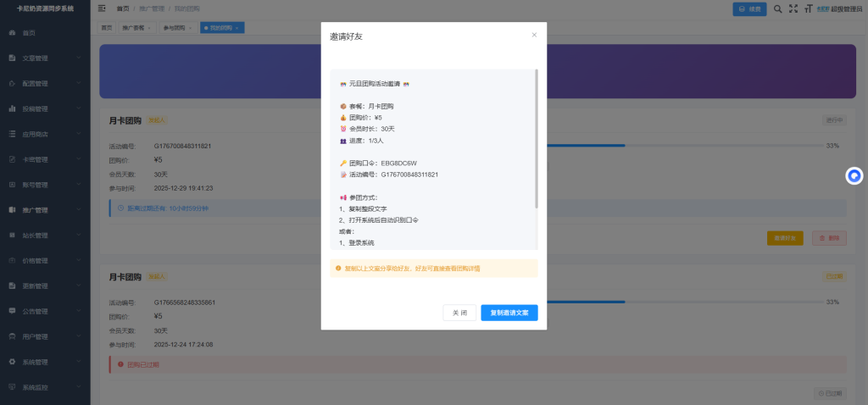Click the 账号管理 sidebar icon

coord(12,185)
